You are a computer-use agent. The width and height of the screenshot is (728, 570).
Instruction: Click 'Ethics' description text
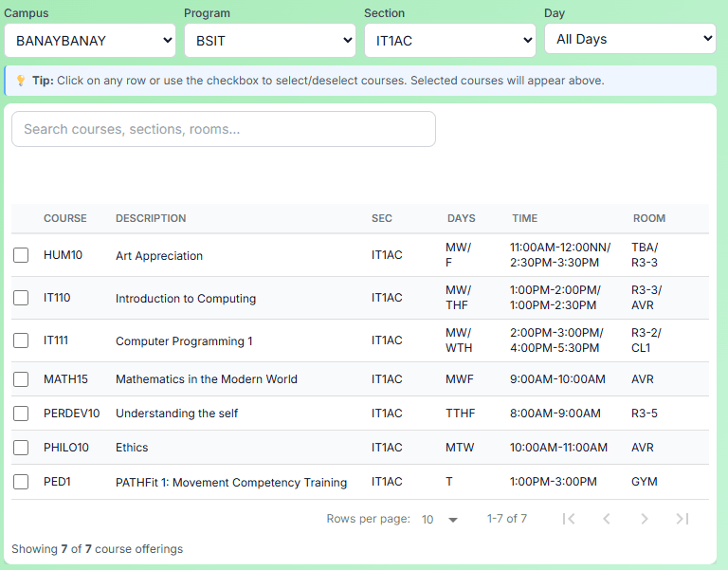(x=132, y=448)
